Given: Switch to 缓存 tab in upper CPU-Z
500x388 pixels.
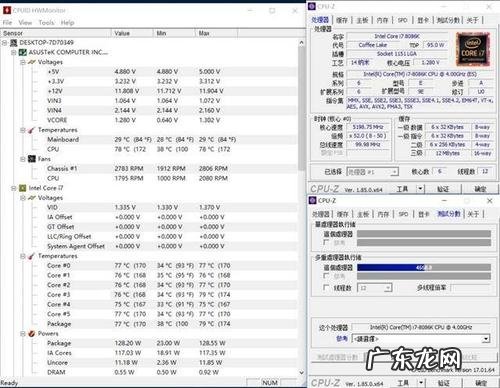Looking at the screenshot, I should point(342,20).
